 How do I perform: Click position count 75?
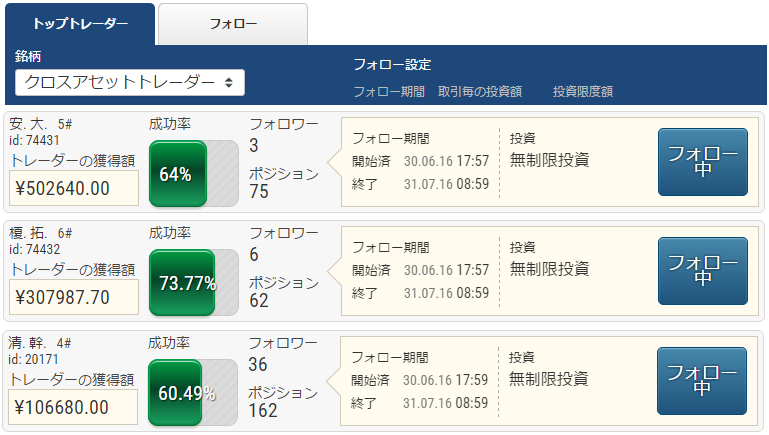[259, 191]
